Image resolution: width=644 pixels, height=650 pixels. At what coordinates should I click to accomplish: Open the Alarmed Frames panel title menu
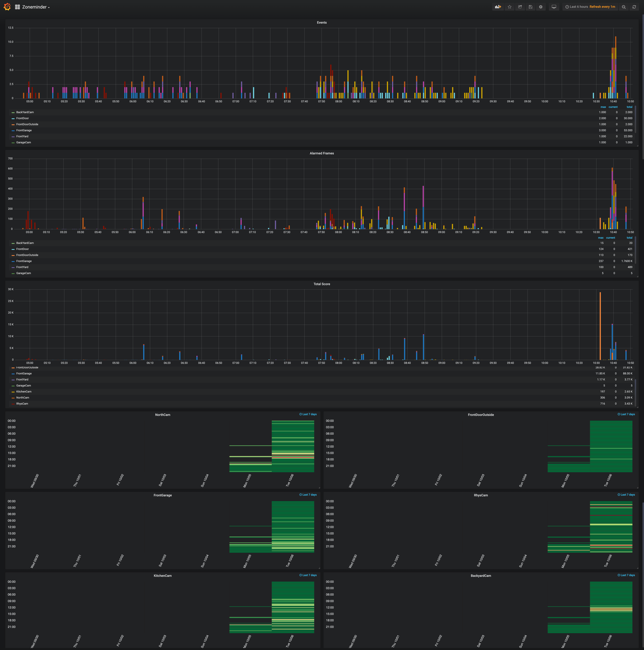(x=322, y=153)
